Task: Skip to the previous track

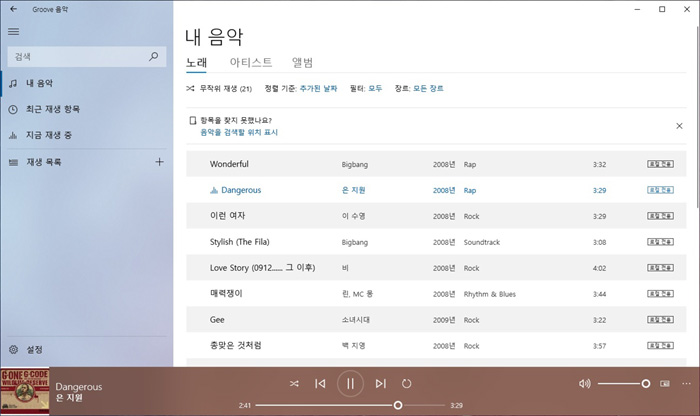Action: [x=320, y=383]
